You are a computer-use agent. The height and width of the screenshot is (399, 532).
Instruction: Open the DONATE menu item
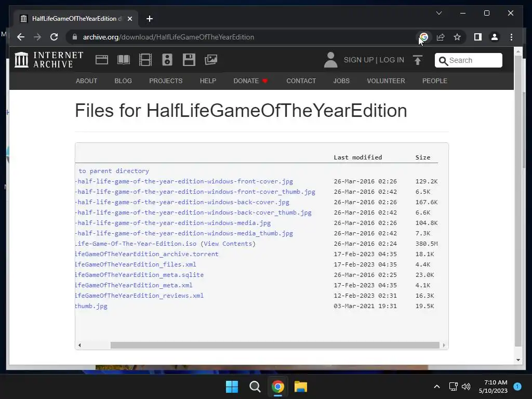click(250, 81)
